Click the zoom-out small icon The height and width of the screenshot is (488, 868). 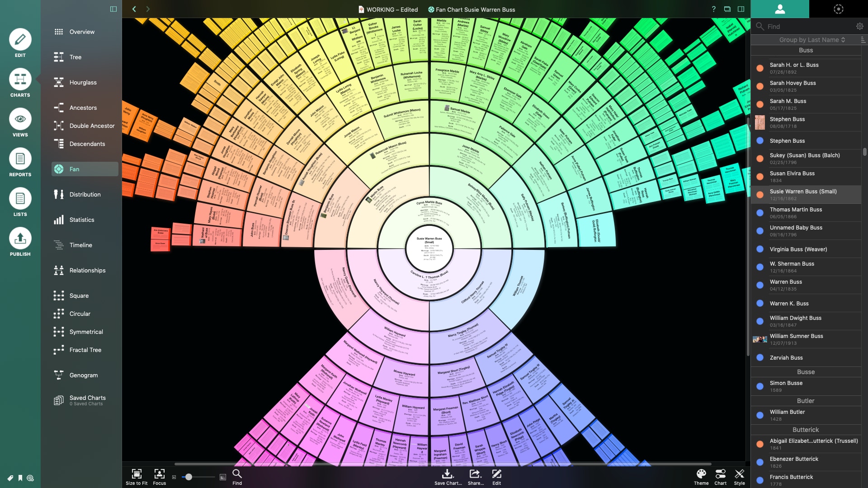coord(174,477)
